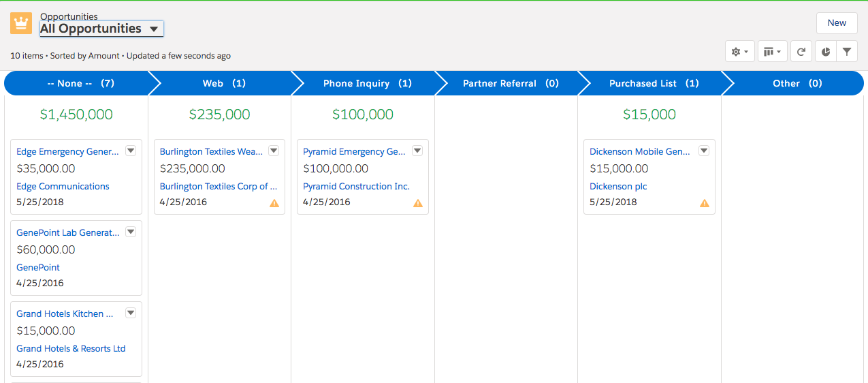Open the Edge Emergency Gener... opportunity
868x383 pixels.
pyautogui.click(x=67, y=151)
